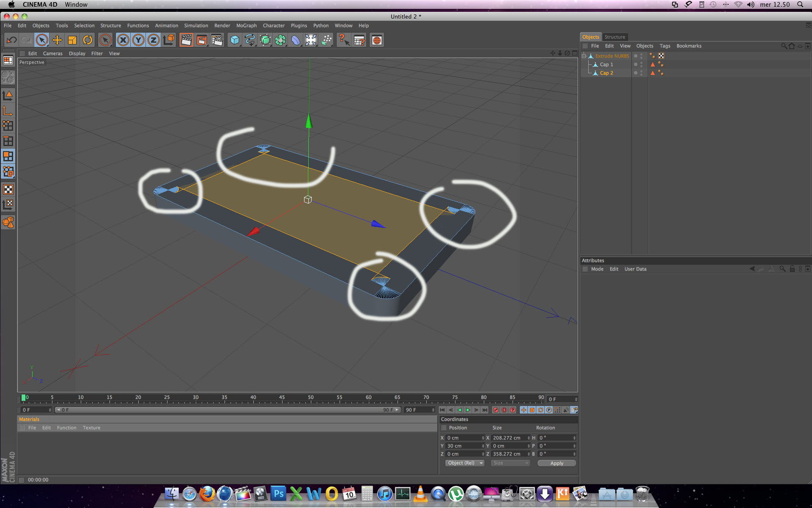Open the MoGraph menu

tap(246, 25)
